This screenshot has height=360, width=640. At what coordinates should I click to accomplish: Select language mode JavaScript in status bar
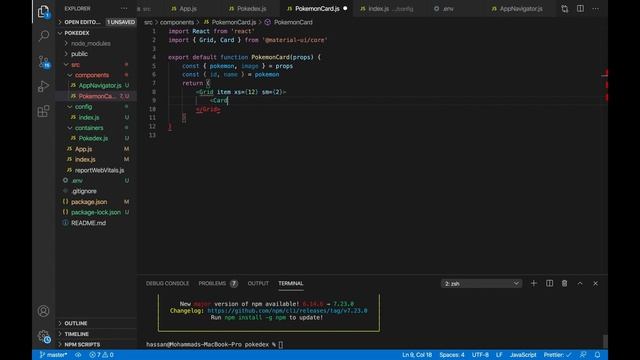click(523, 355)
